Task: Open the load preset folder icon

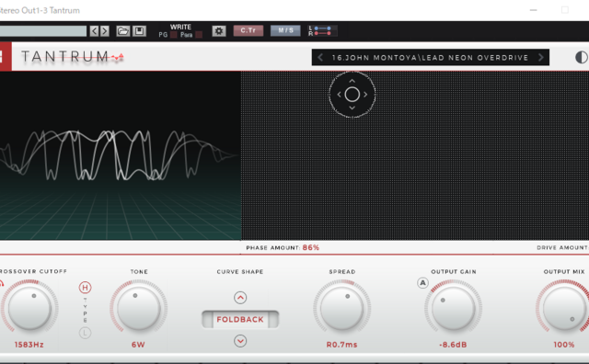Action: 122,30
